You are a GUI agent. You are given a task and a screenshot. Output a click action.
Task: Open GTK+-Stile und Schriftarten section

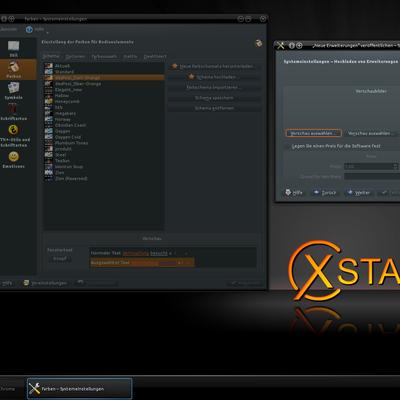[x=14, y=136]
